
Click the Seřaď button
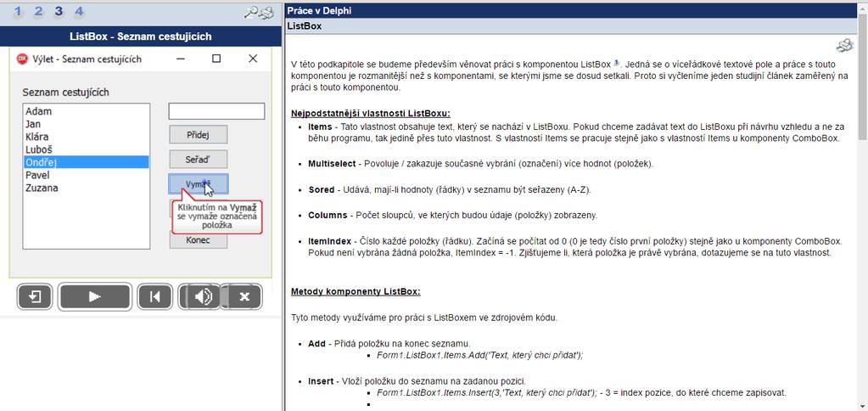point(198,160)
